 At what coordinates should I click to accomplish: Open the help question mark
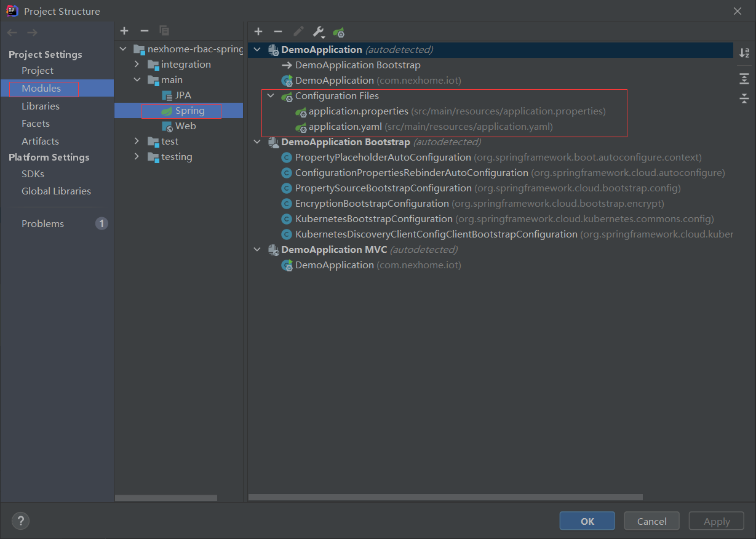(x=20, y=521)
